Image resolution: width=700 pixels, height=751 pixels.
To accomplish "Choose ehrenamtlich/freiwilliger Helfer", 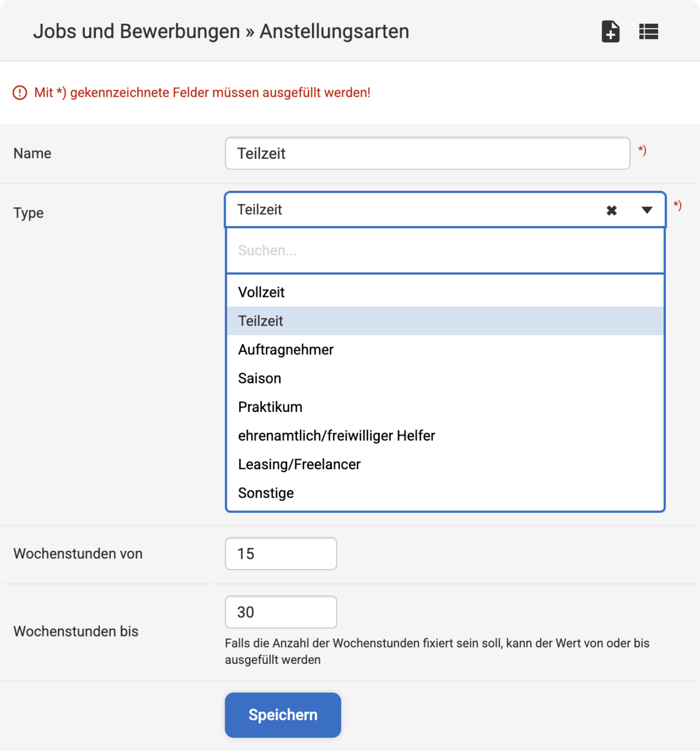I will tap(445, 435).
